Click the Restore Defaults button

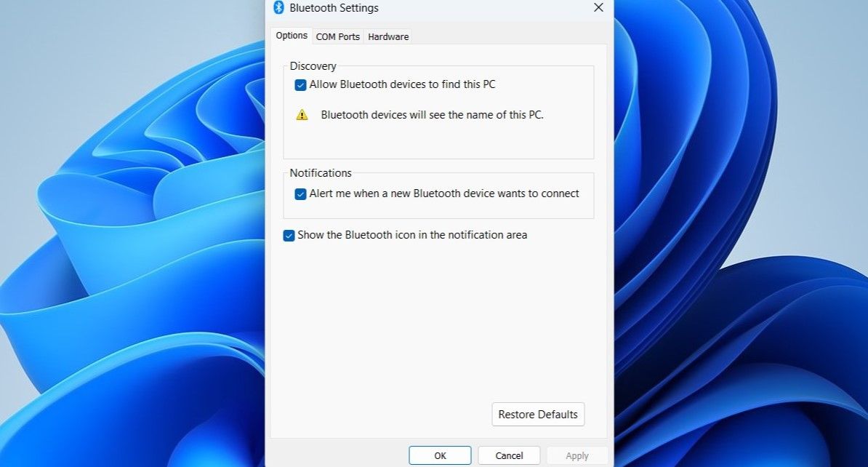(538, 414)
